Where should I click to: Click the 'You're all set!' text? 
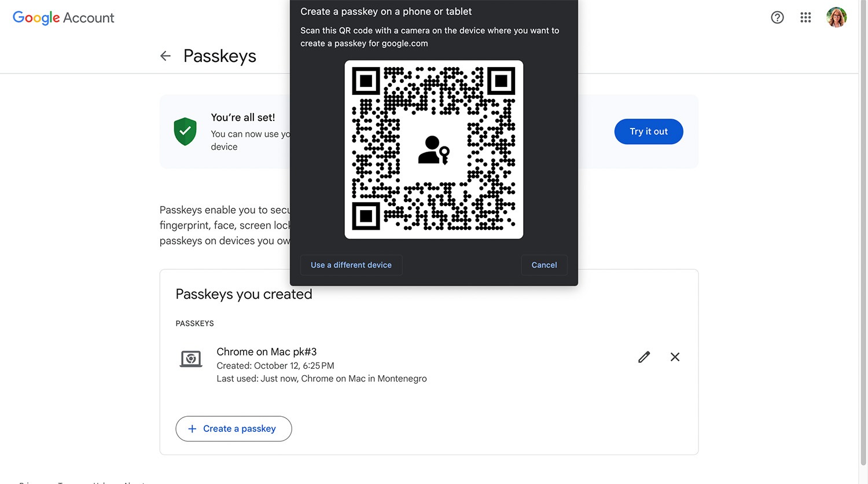(x=243, y=118)
